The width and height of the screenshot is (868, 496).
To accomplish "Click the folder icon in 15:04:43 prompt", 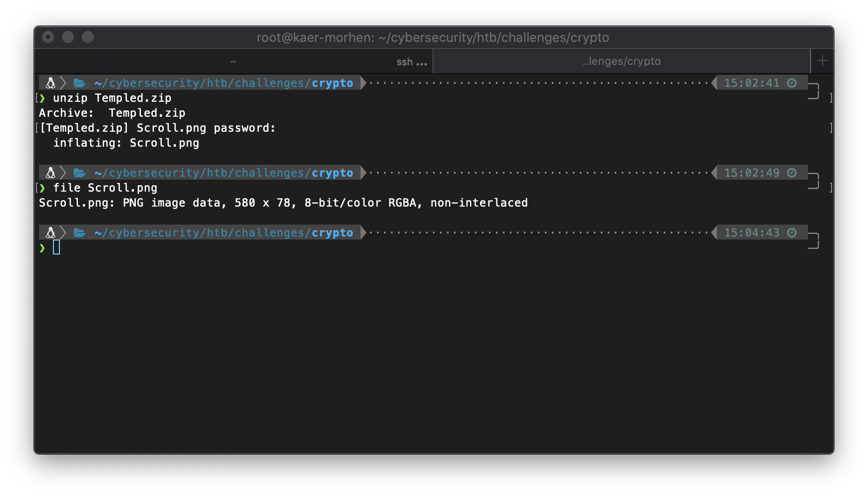I will click(79, 233).
